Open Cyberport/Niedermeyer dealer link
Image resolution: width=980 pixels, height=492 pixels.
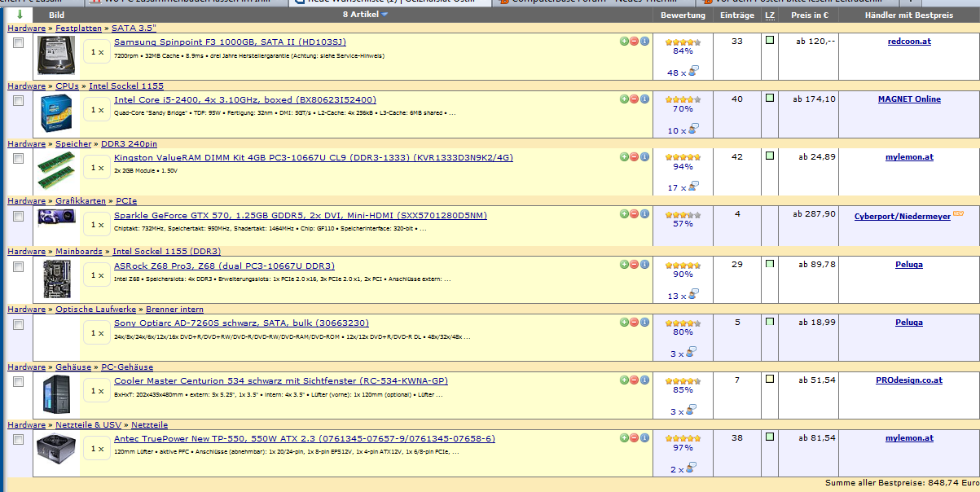click(903, 217)
